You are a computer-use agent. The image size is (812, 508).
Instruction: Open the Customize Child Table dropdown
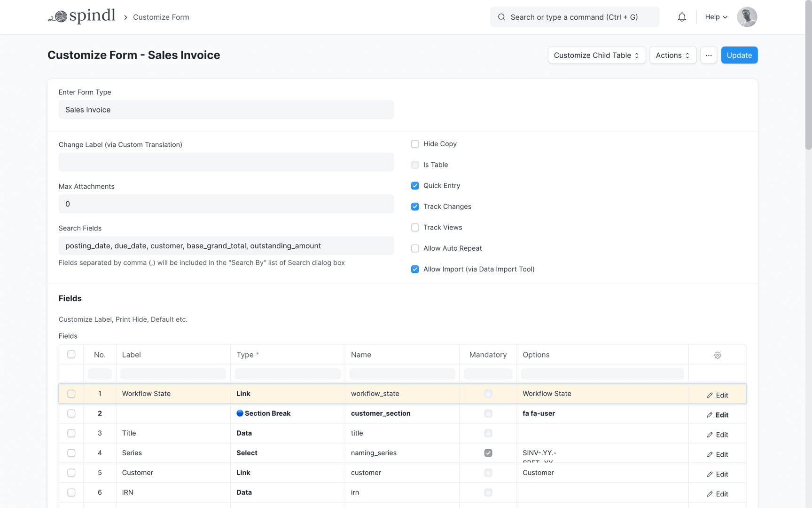pyautogui.click(x=596, y=55)
